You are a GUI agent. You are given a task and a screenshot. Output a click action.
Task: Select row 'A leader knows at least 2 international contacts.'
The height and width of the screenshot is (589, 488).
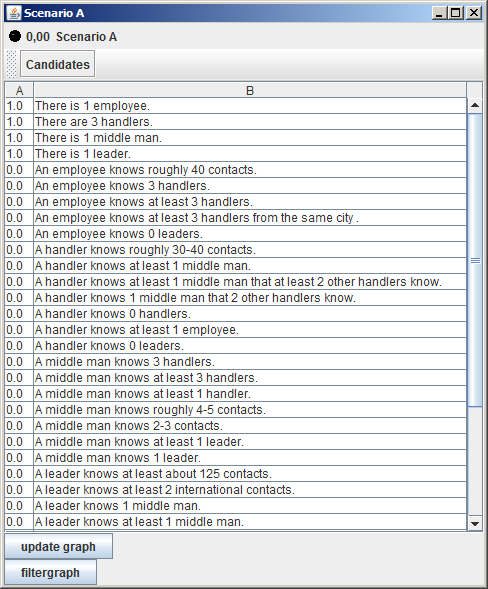coord(236,490)
